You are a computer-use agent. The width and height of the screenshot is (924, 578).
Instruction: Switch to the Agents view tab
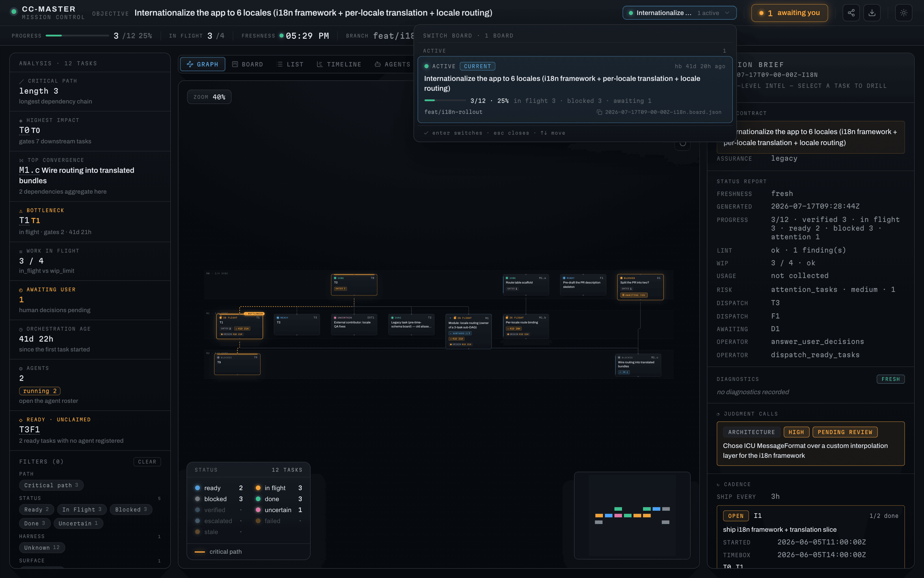coord(392,64)
